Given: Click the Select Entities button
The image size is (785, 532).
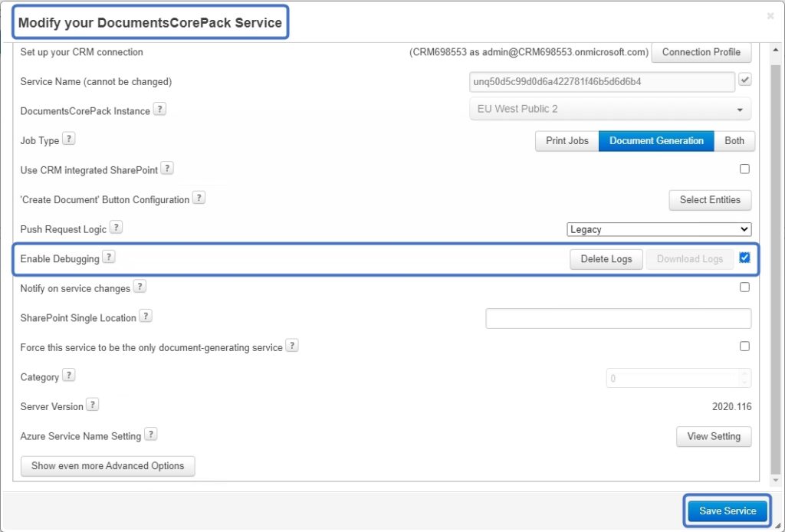Looking at the screenshot, I should point(710,199).
